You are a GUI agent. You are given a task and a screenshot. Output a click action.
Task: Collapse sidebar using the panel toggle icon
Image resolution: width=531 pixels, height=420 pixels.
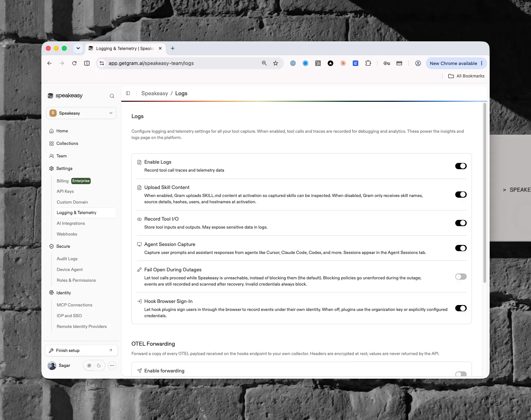point(128,93)
